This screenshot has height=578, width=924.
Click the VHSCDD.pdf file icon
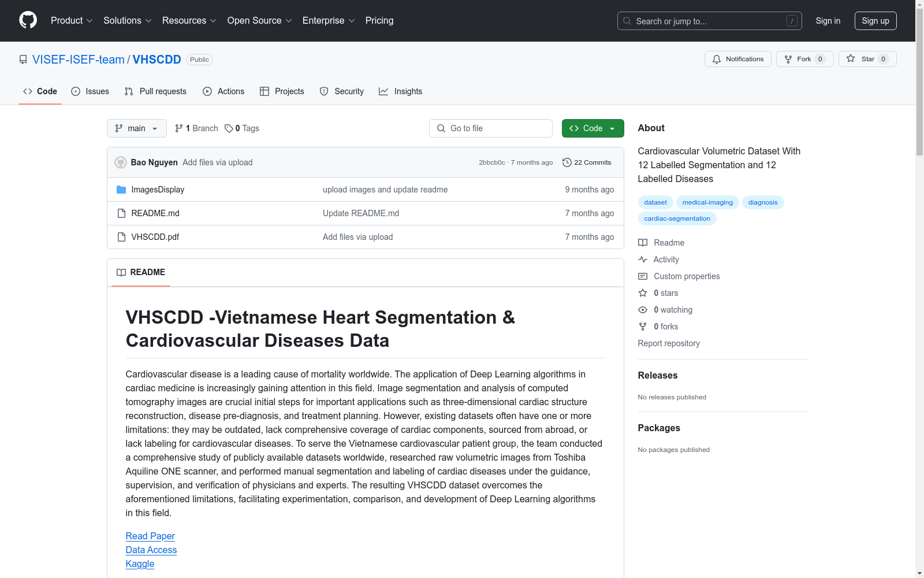click(x=121, y=237)
